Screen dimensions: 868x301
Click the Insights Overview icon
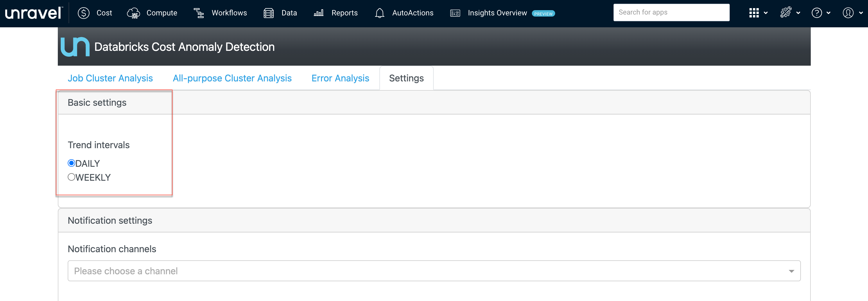(455, 13)
